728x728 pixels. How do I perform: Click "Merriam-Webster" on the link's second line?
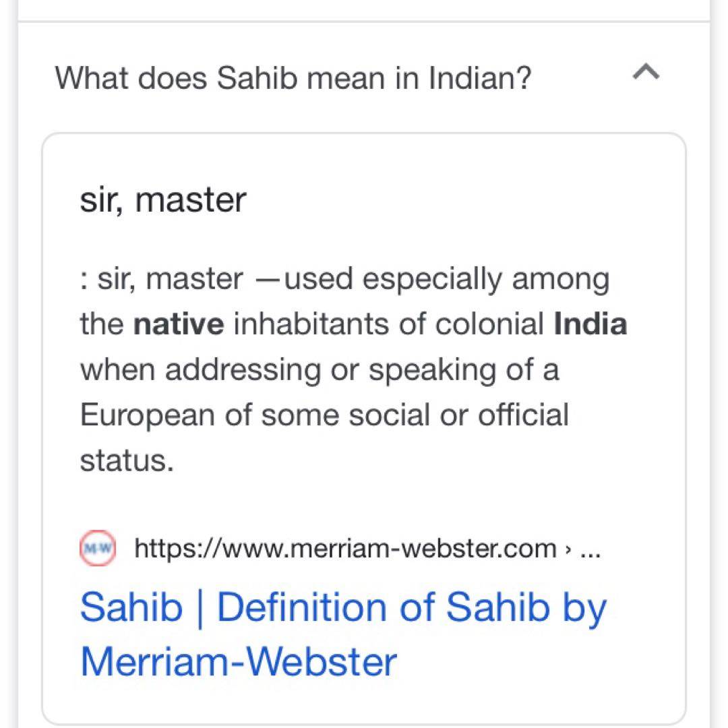[239, 661]
